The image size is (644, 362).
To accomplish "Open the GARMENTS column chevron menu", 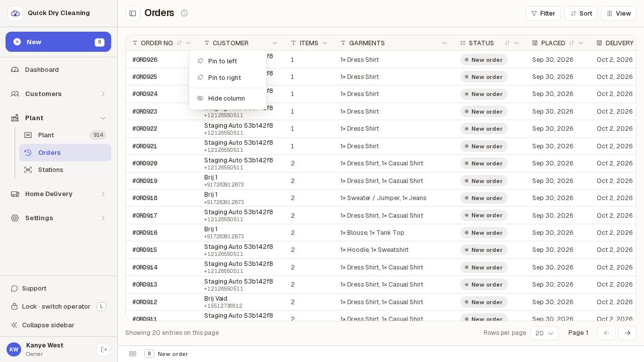I will pyautogui.click(x=444, y=43).
